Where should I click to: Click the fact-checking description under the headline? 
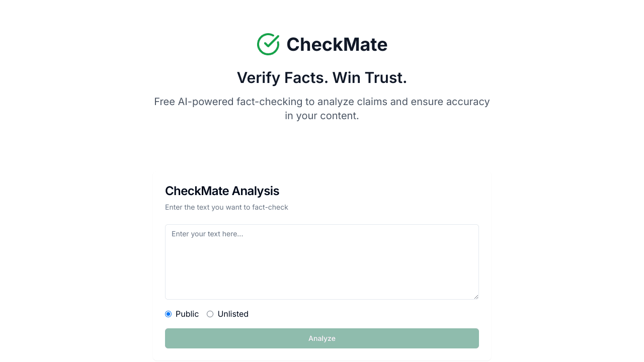[321, 108]
